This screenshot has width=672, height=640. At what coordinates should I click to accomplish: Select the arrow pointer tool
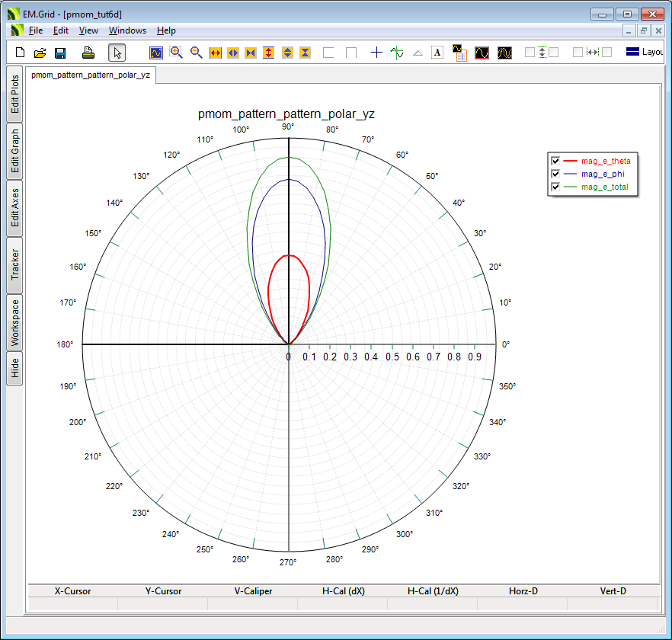pyautogui.click(x=117, y=53)
